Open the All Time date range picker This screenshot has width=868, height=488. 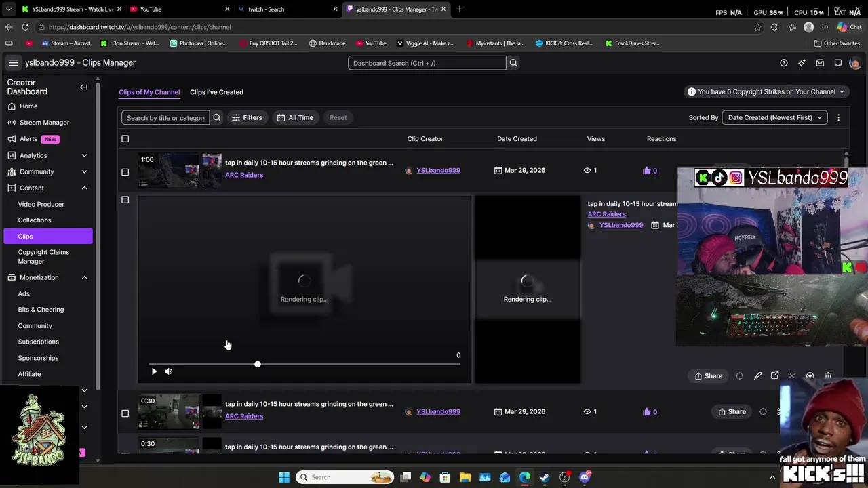(x=295, y=117)
